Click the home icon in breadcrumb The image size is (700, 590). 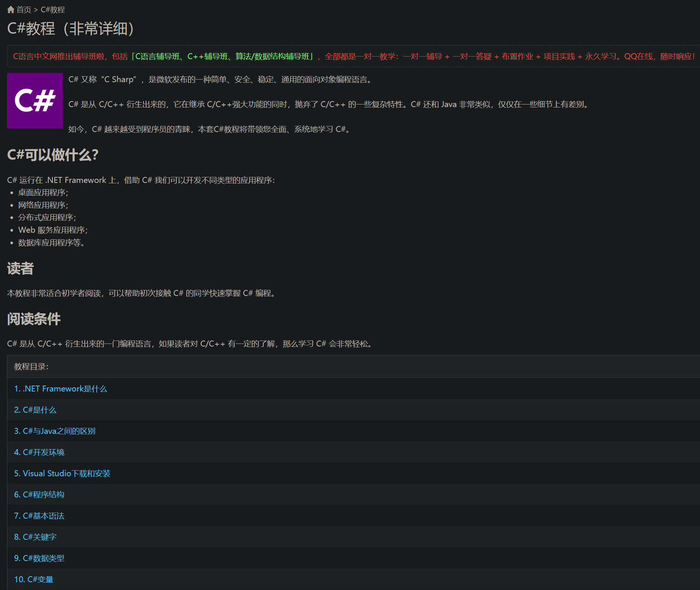click(x=11, y=10)
